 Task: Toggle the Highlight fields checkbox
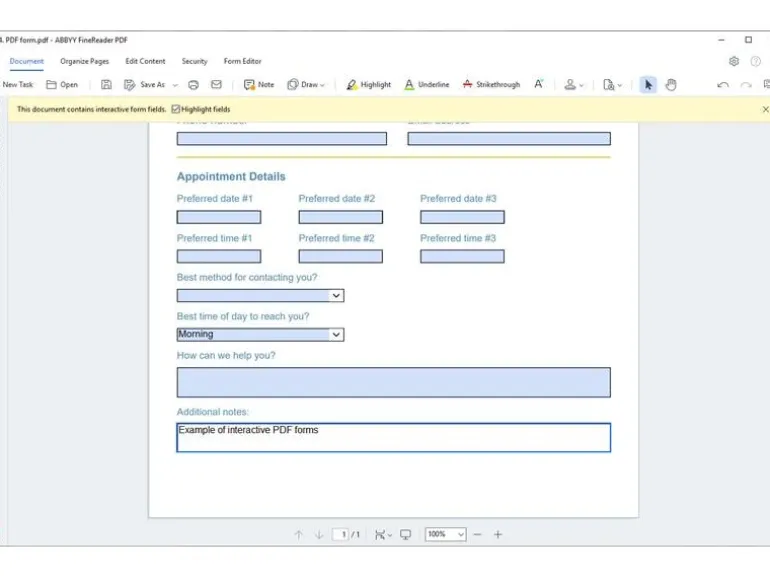click(176, 109)
